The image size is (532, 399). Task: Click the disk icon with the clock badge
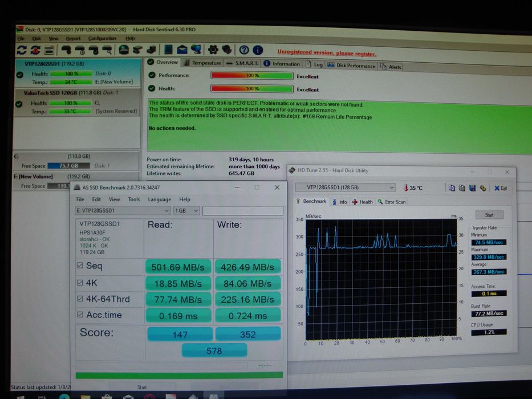[x=80, y=50]
